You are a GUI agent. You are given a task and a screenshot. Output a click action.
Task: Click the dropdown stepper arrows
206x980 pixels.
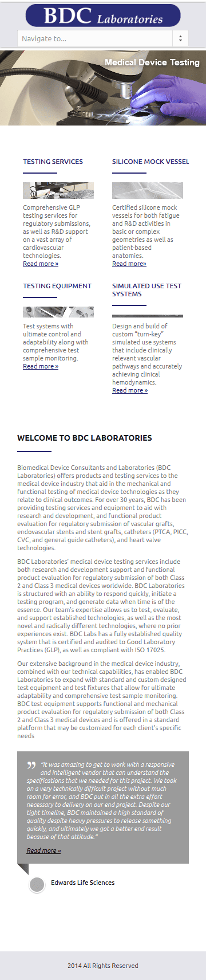point(180,38)
